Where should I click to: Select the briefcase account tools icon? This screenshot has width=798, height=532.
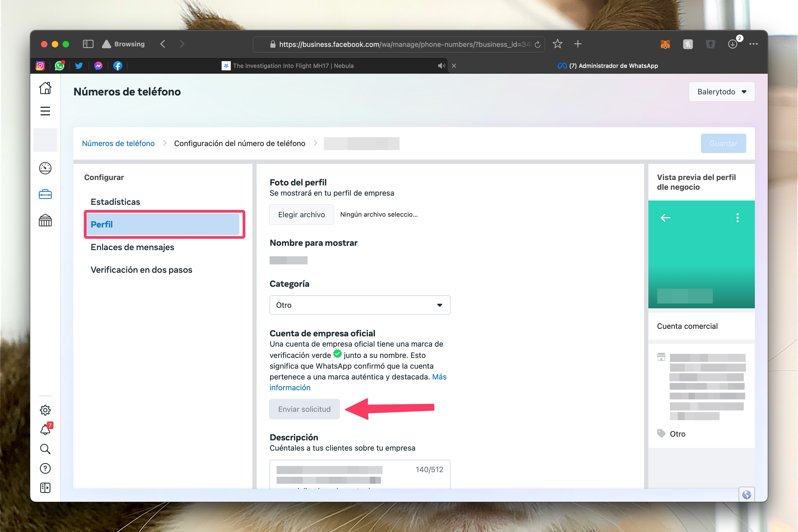coord(45,194)
